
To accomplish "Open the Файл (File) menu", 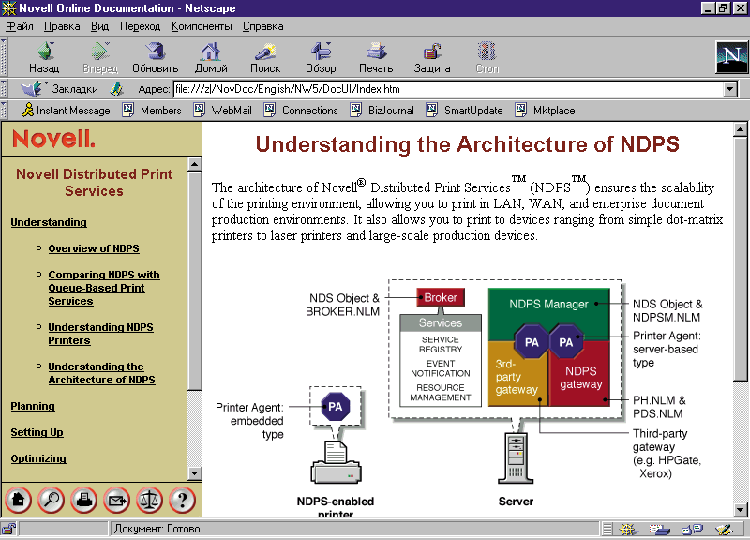I will (20, 26).
